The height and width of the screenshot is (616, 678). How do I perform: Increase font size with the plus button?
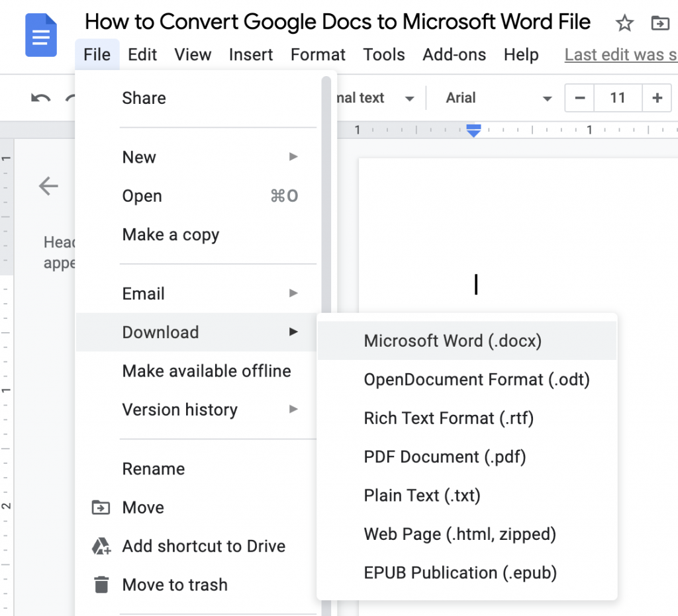coord(657,98)
